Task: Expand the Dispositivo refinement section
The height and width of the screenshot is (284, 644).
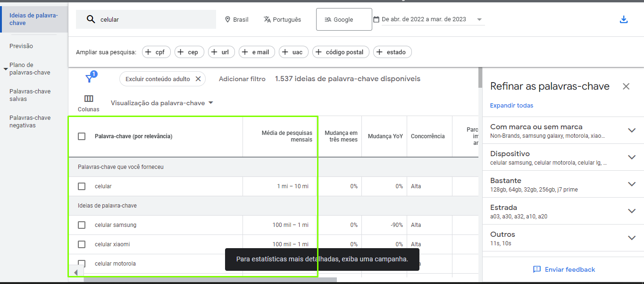Action: tap(632, 157)
